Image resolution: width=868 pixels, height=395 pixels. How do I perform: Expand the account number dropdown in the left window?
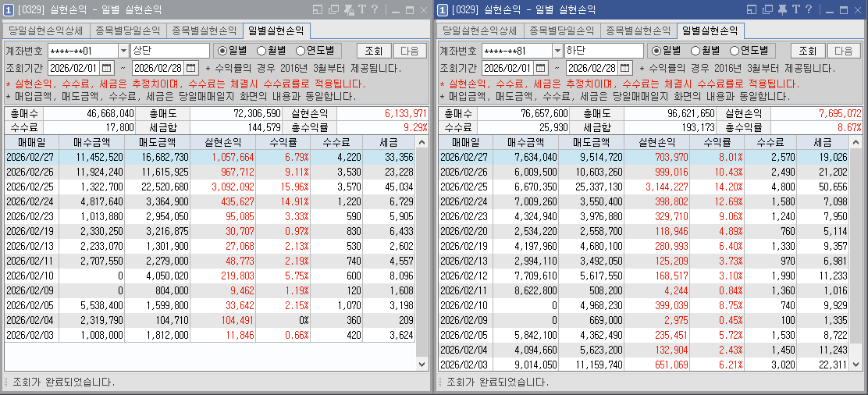tap(120, 51)
